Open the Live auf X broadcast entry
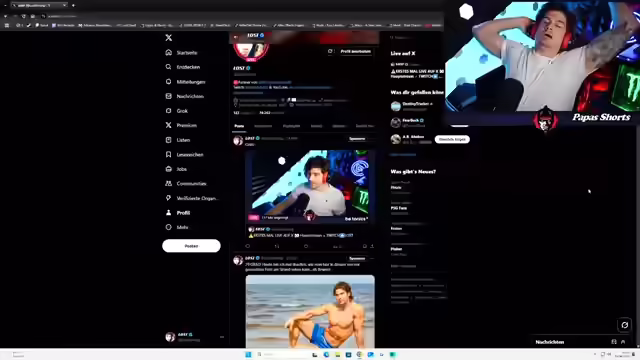640x360 pixels. click(x=417, y=70)
